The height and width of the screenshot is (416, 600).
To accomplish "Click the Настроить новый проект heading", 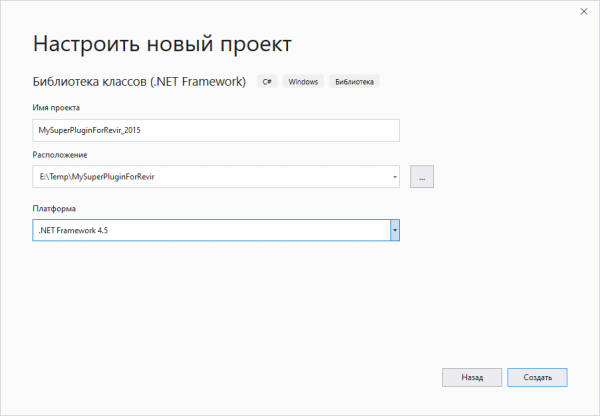I will tap(163, 44).
